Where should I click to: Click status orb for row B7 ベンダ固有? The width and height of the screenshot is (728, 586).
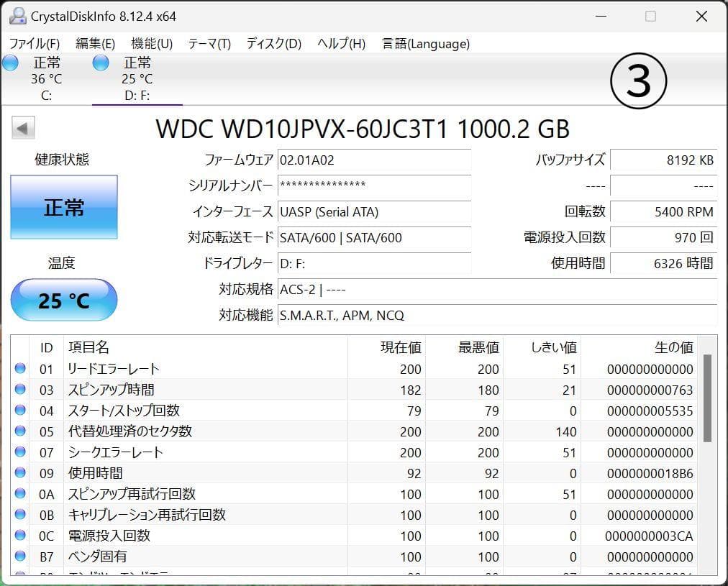coord(20,556)
